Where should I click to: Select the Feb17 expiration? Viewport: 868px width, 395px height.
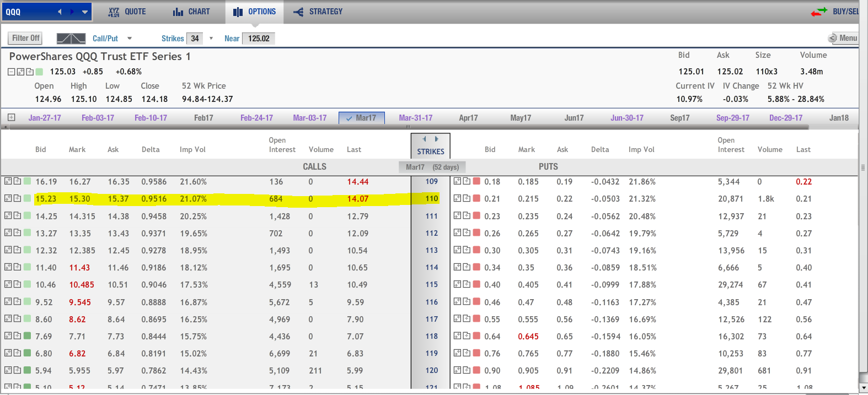203,118
